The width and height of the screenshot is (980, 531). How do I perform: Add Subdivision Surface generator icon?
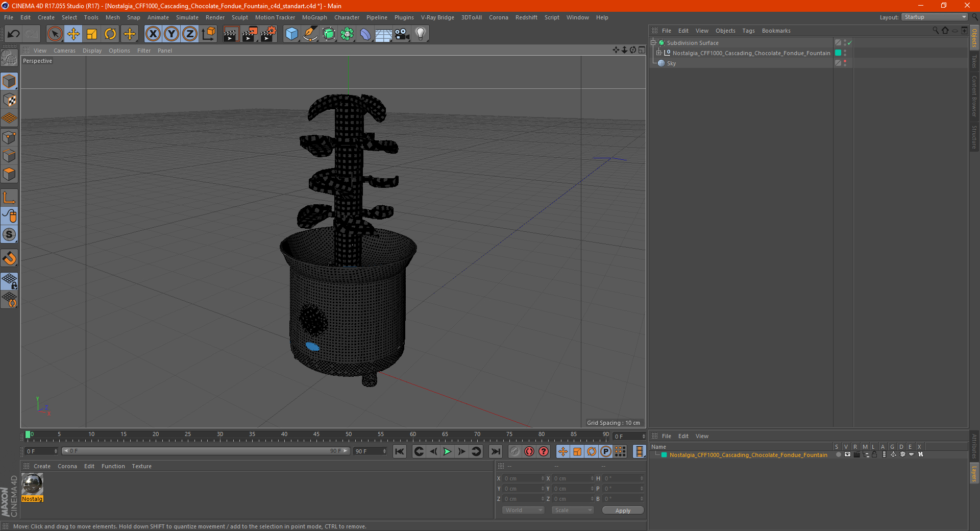[329, 34]
